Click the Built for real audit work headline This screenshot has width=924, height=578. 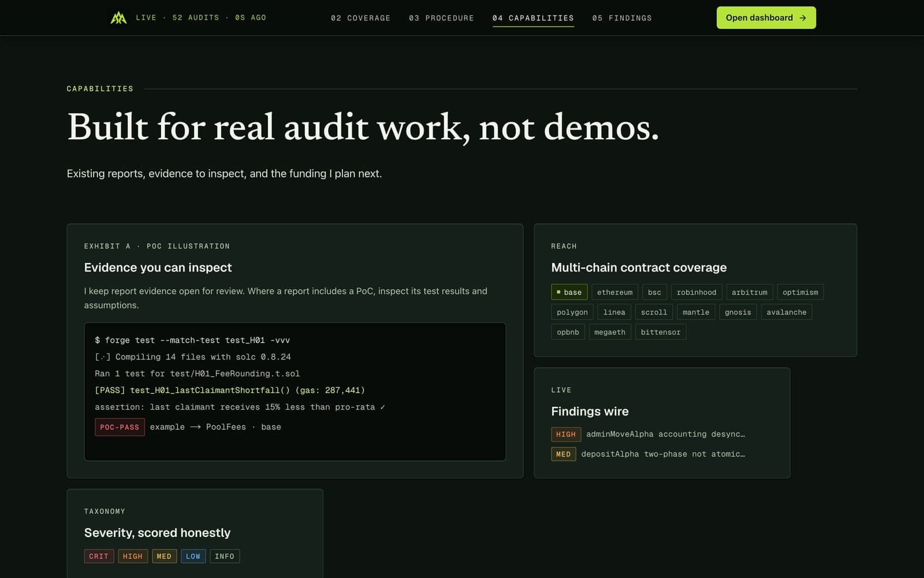pos(363,127)
